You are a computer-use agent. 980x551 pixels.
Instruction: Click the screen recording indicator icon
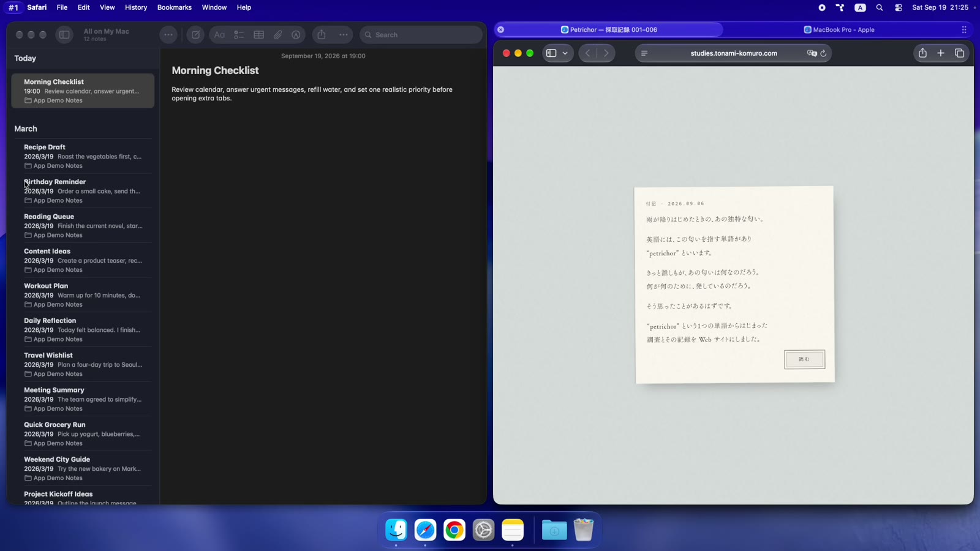tap(822, 7)
